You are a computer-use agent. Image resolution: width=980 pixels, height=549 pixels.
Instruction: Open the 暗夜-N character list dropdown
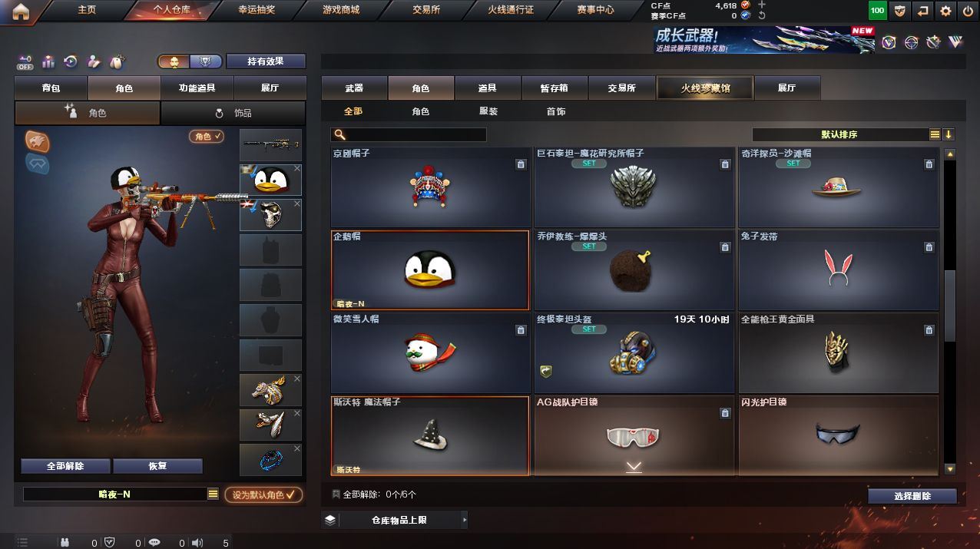[x=213, y=494]
